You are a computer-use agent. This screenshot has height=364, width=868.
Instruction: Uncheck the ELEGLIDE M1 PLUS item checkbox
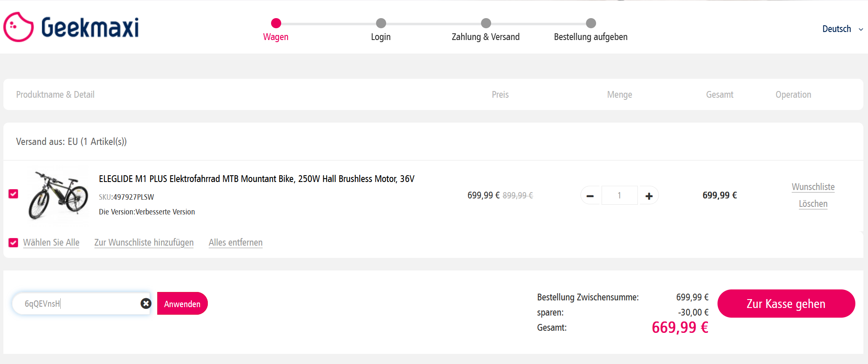pos(13,194)
